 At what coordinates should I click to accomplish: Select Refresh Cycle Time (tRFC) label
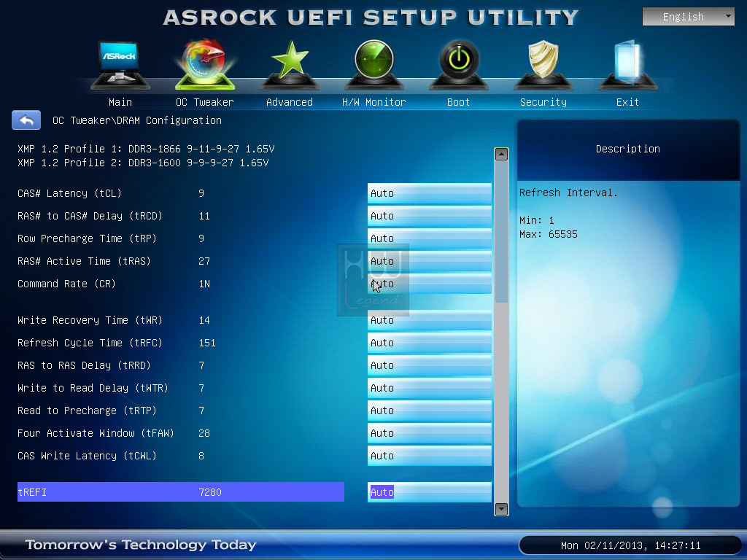(90, 343)
